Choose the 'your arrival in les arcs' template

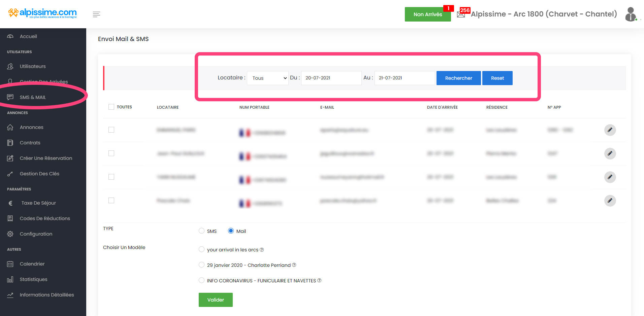tap(201, 249)
